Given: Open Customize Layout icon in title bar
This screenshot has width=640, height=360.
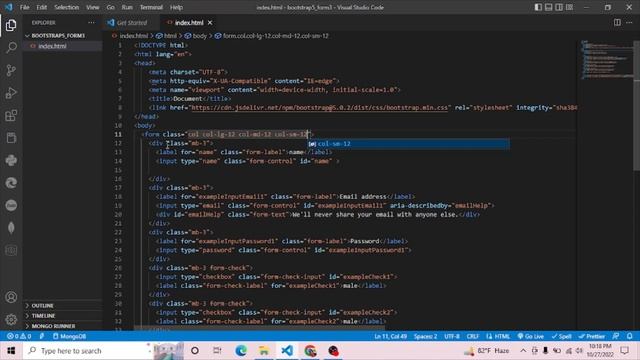Looking at the screenshot, I should point(569,7).
